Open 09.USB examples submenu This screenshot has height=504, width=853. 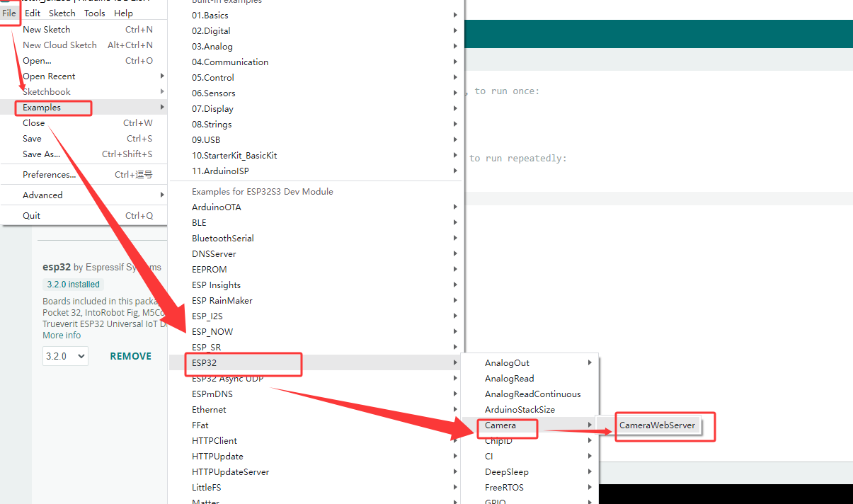click(x=316, y=140)
